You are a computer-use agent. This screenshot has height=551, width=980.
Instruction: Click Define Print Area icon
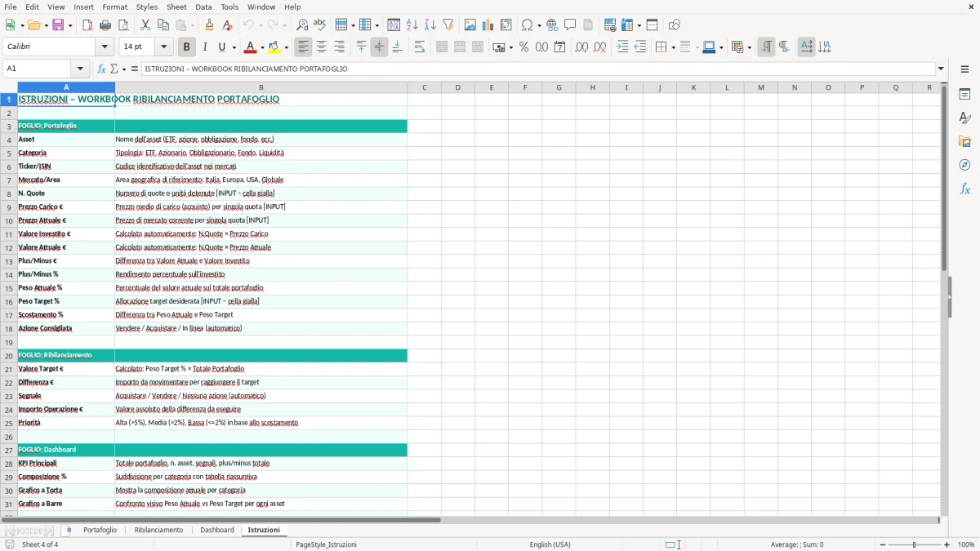click(x=611, y=25)
